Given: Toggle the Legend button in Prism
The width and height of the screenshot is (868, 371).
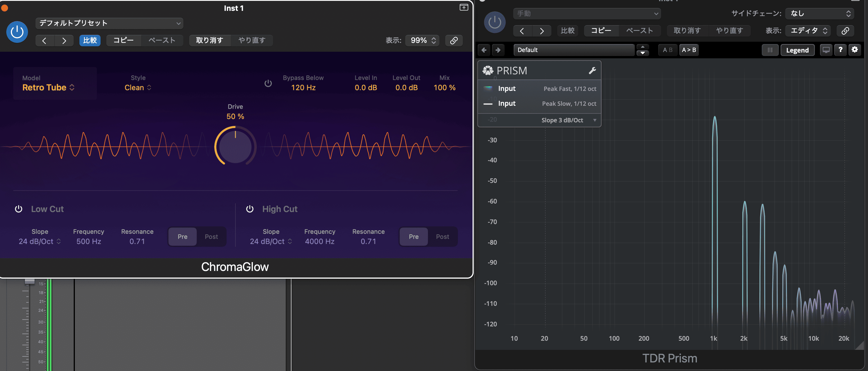Looking at the screenshot, I should (x=797, y=50).
